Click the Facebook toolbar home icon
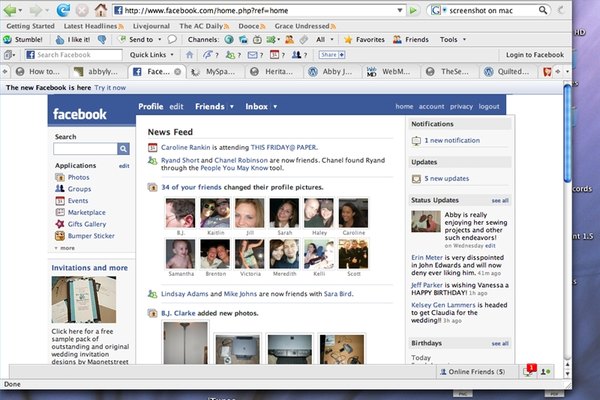 point(189,55)
